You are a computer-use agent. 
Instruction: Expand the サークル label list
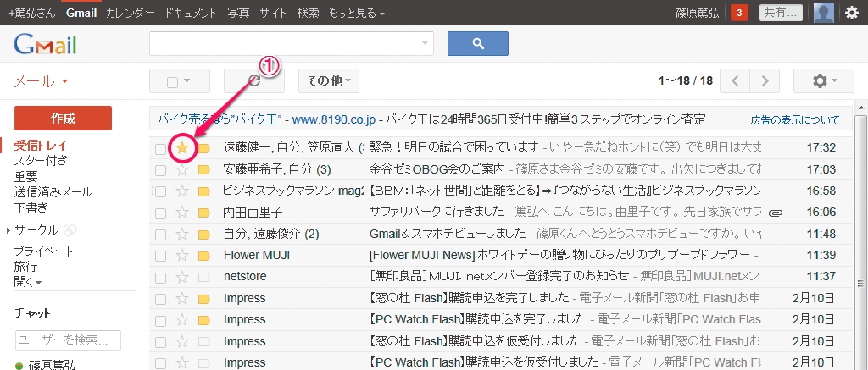(8, 230)
